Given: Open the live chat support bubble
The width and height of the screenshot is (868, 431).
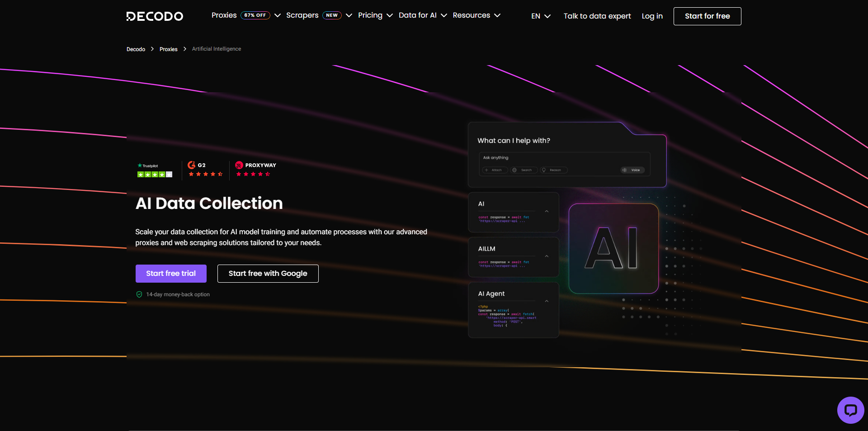Looking at the screenshot, I should [850, 410].
